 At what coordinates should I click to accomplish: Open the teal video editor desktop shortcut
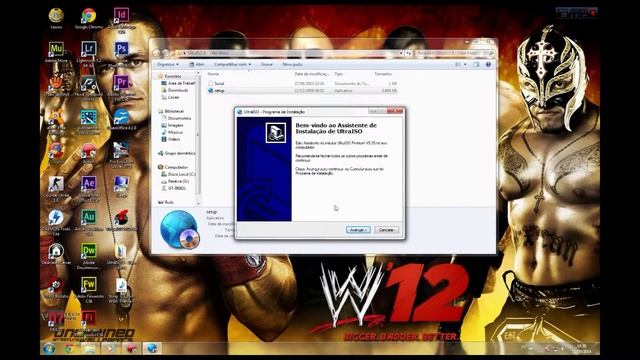[89, 121]
